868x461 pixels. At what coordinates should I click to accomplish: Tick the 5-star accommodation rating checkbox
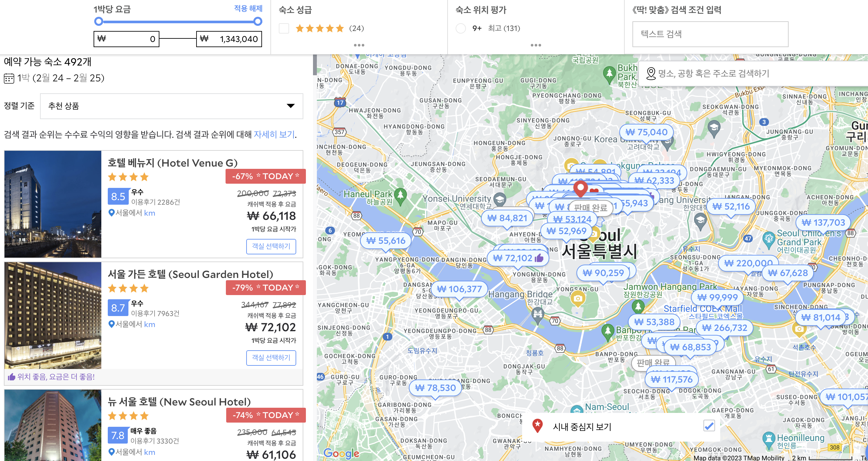click(x=284, y=28)
